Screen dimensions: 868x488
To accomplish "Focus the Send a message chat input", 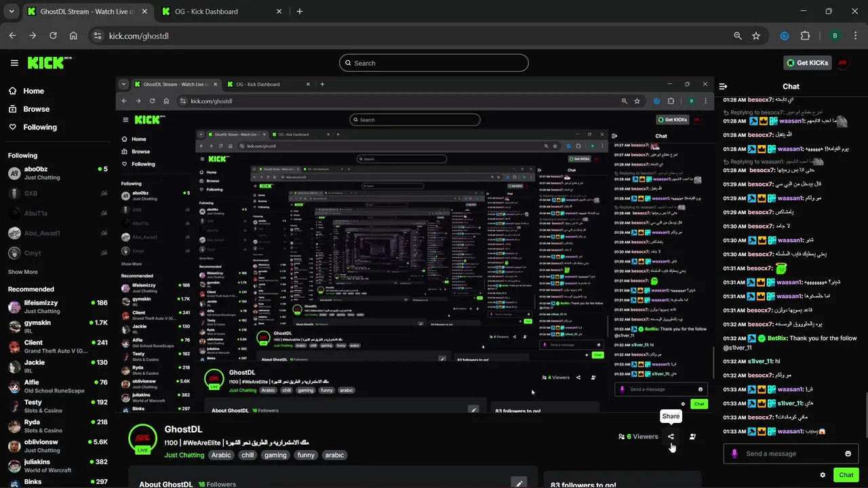I will (791, 453).
